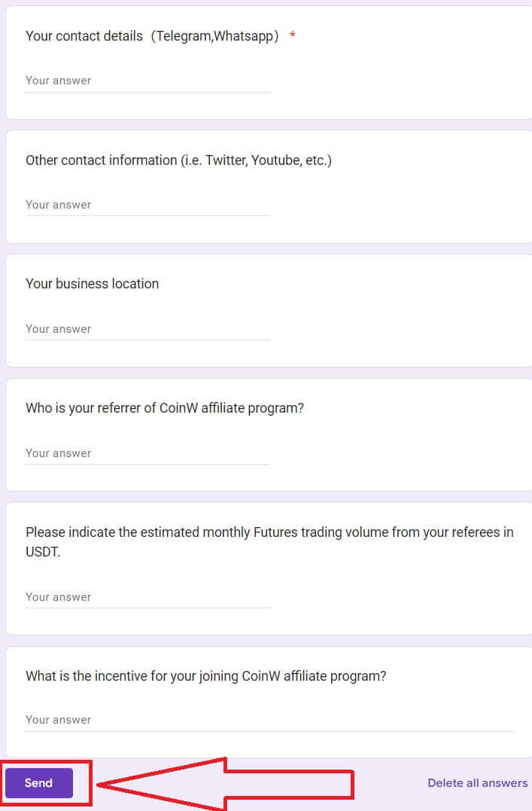The height and width of the screenshot is (811, 532).
Task: Click the answer field for CoinW referrer
Action: [147, 453]
